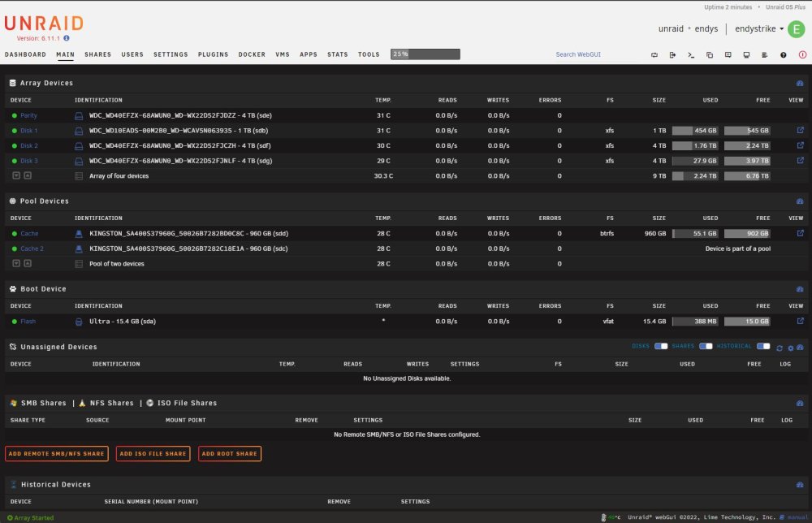The image size is (812, 523).
Task: Click the 25% progress bar in header
Action: (425, 54)
